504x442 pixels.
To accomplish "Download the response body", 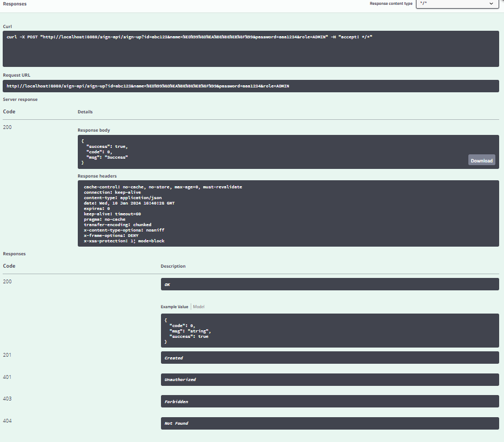I will coord(481,161).
